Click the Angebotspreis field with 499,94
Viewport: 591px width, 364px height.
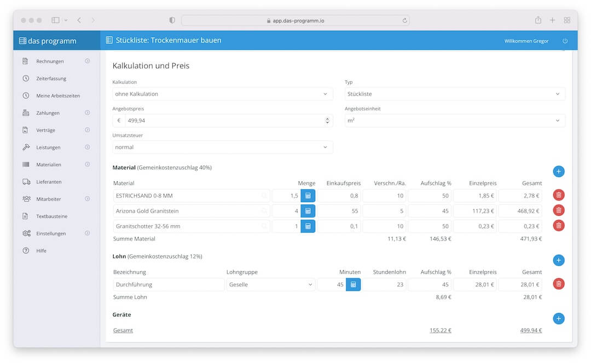click(x=228, y=121)
